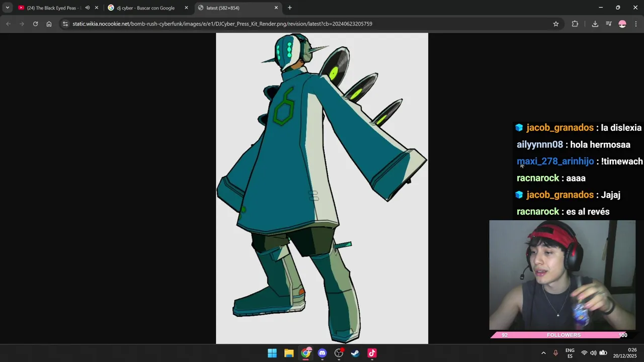Click chat username maxi_278_arinhijo

click(x=555, y=161)
